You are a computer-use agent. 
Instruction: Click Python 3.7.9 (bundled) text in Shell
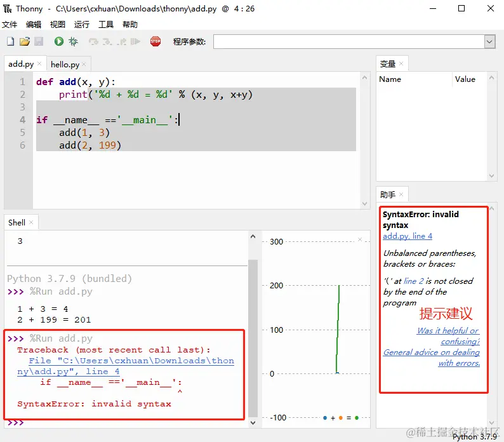pos(69,279)
